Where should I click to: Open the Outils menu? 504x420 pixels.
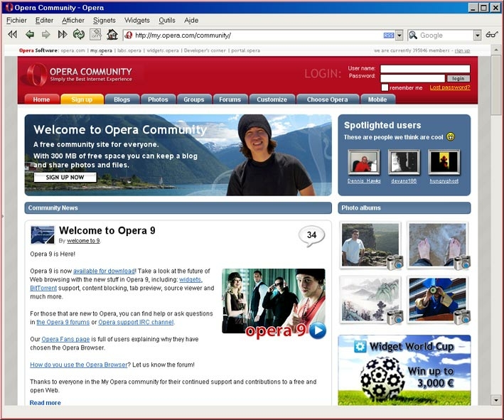click(x=167, y=20)
